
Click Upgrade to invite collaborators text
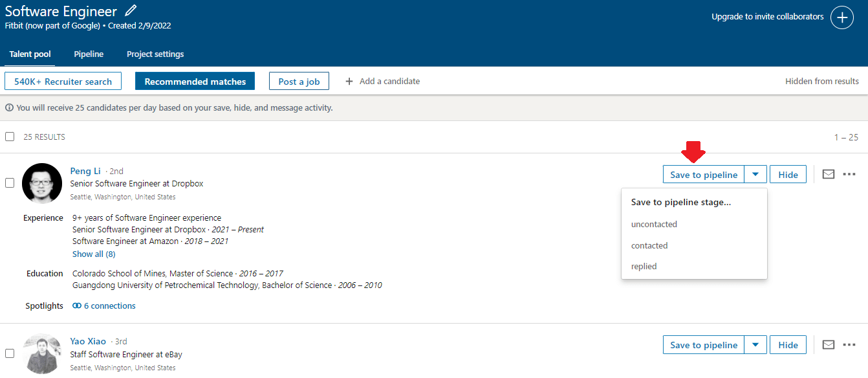tap(768, 17)
